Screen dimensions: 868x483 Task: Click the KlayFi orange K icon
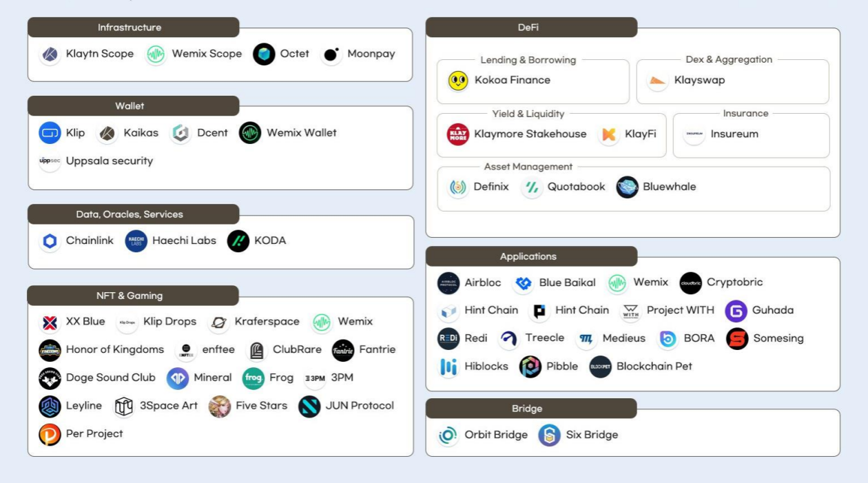pos(608,134)
